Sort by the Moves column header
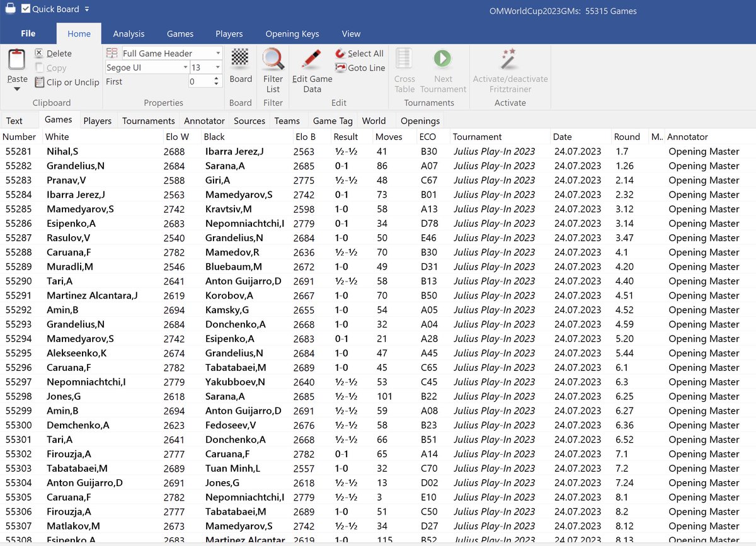This screenshot has width=756, height=546. coord(389,137)
